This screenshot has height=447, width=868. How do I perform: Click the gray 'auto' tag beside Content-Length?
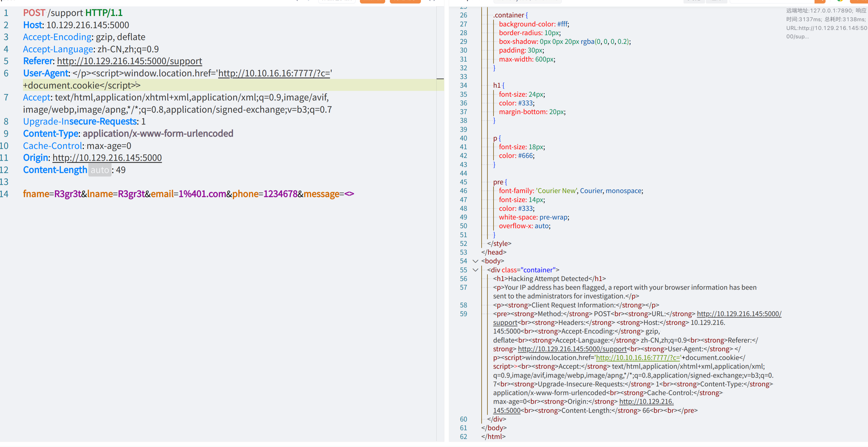click(100, 170)
